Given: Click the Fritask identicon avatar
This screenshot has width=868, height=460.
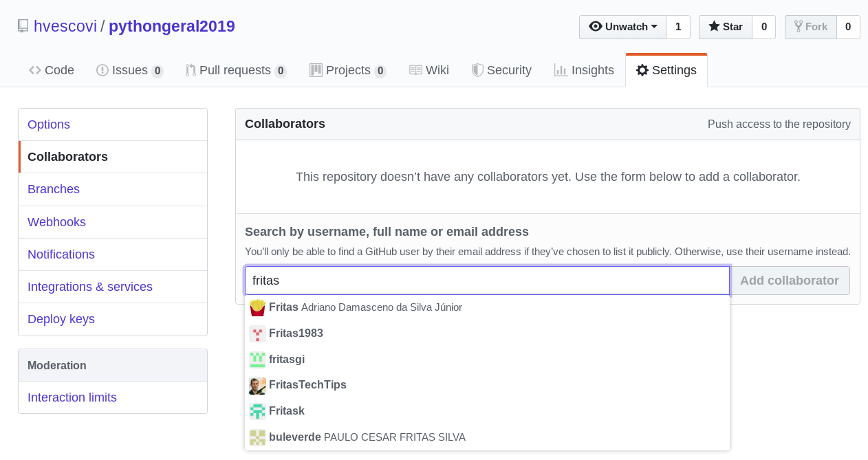Looking at the screenshot, I should tap(257, 411).
